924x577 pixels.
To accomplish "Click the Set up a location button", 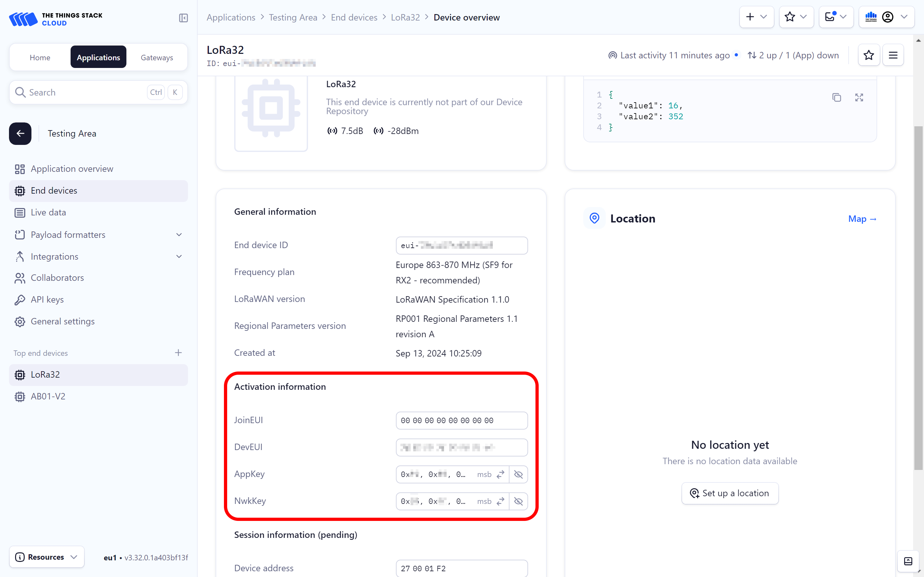I will [730, 493].
